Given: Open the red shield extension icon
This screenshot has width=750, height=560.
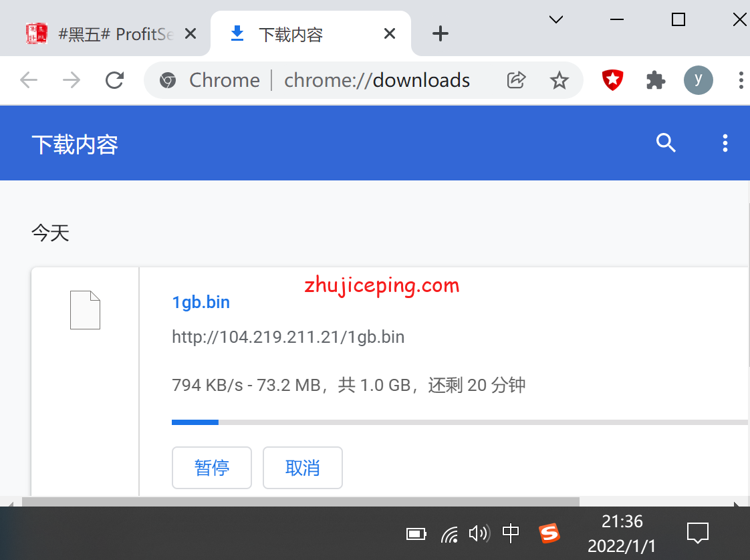Looking at the screenshot, I should [612, 80].
